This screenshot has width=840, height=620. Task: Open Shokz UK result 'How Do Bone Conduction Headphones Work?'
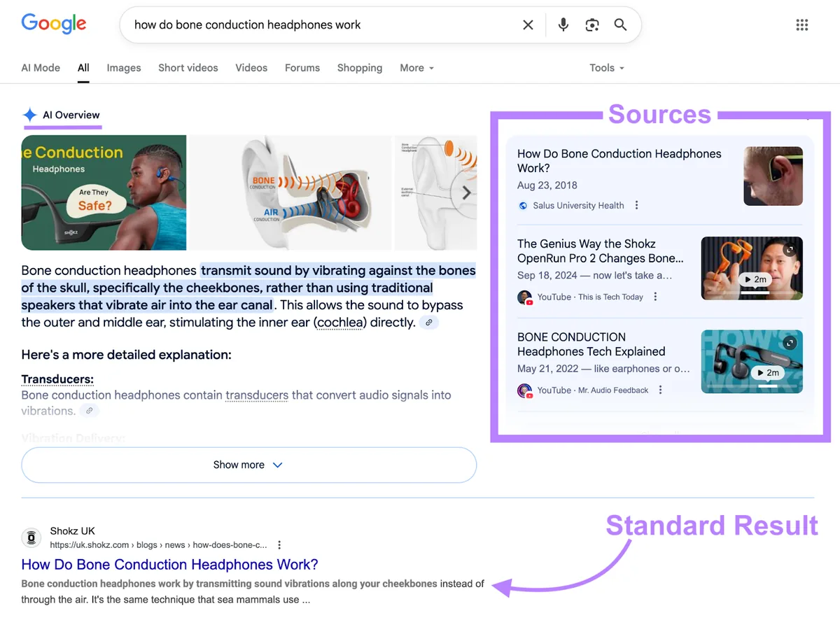click(170, 565)
